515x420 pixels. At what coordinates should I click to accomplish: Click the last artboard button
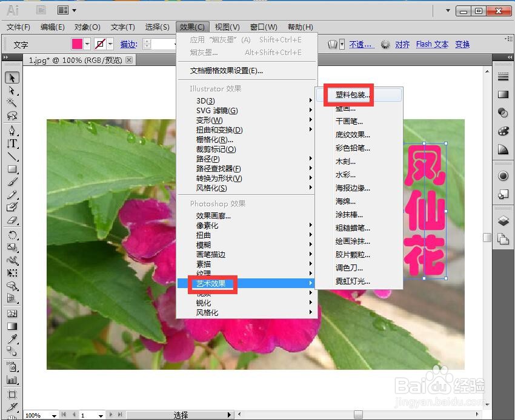(120, 415)
